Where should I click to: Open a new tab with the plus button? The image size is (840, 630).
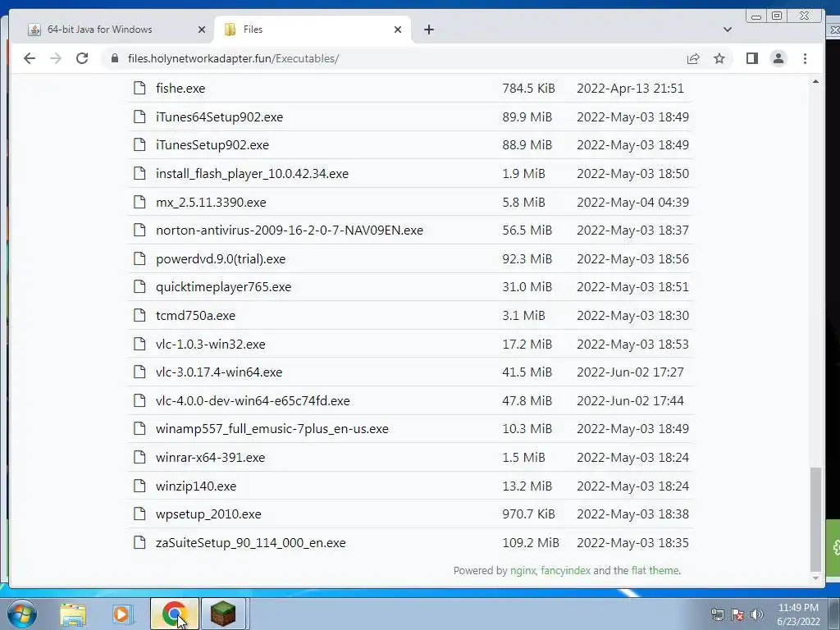point(429,30)
